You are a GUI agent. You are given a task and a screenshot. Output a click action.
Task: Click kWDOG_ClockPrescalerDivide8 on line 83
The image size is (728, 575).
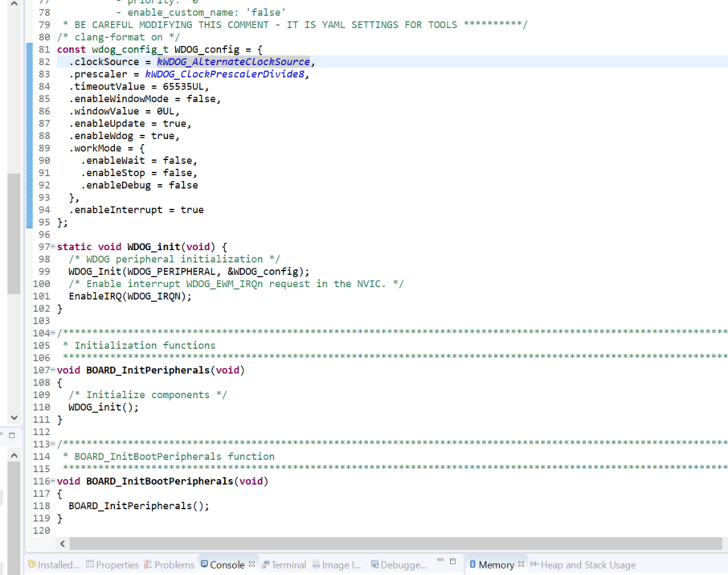pyautogui.click(x=225, y=74)
